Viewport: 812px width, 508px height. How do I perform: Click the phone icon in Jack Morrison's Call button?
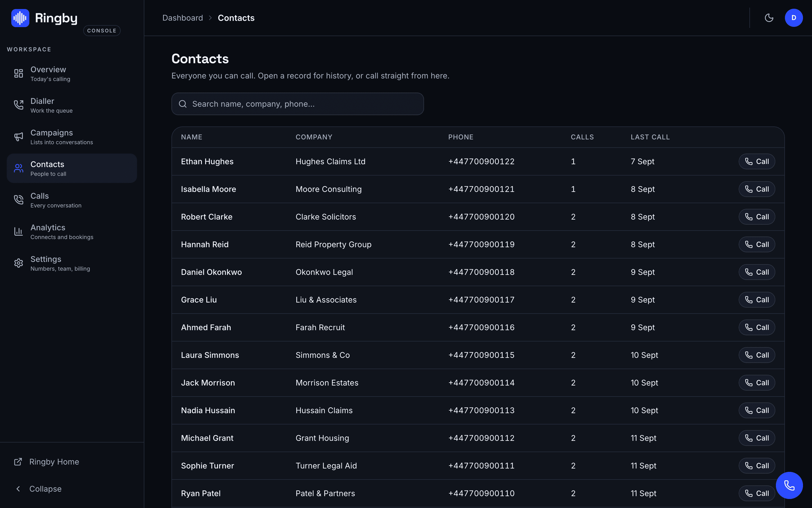click(x=749, y=383)
